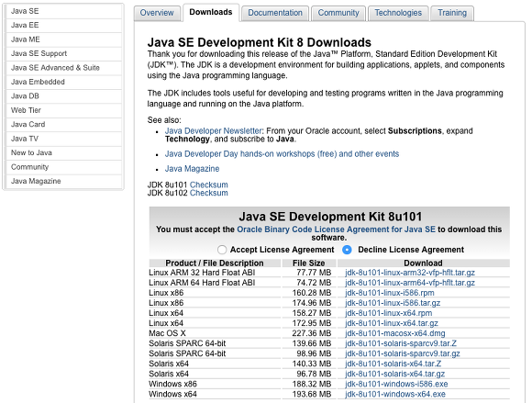Open Java Card sidebar item
This screenshot has width=532, height=403.
(64, 125)
